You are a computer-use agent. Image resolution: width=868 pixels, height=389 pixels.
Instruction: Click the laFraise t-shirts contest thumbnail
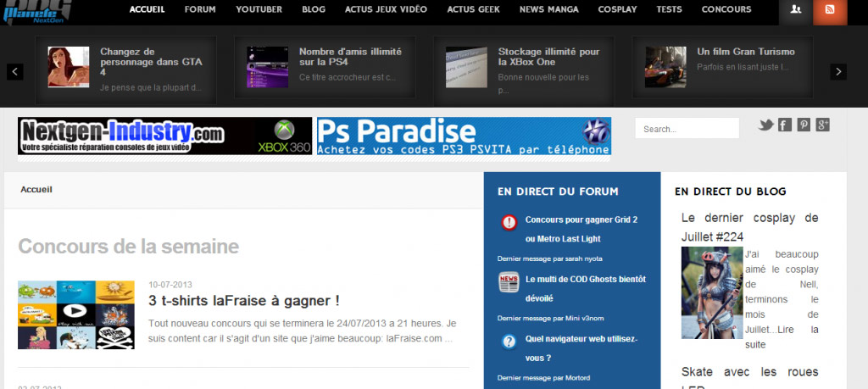(x=76, y=314)
